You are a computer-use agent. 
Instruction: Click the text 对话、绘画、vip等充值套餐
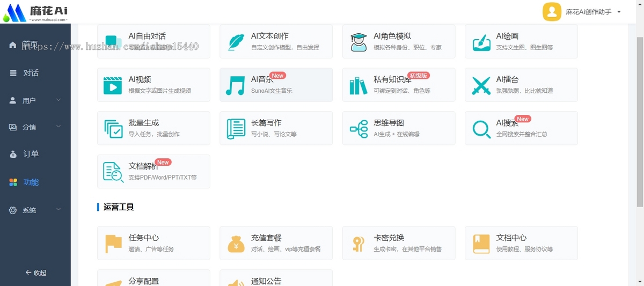(286, 249)
